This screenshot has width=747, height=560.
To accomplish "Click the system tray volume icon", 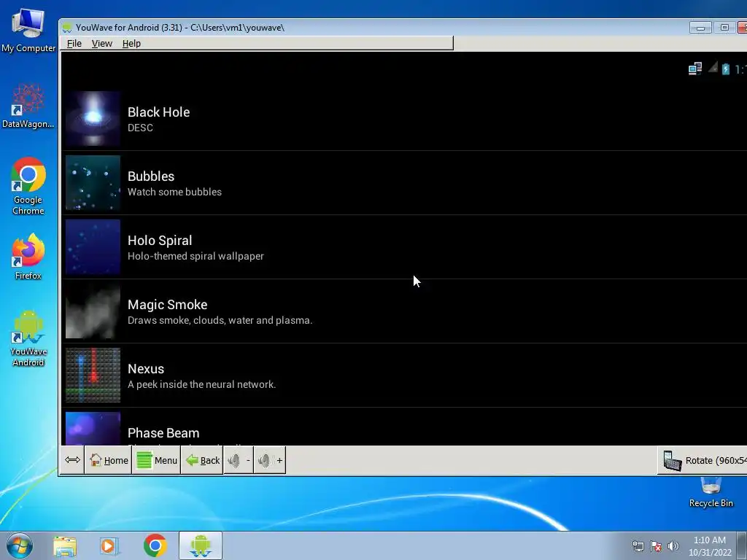I will click(673, 546).
